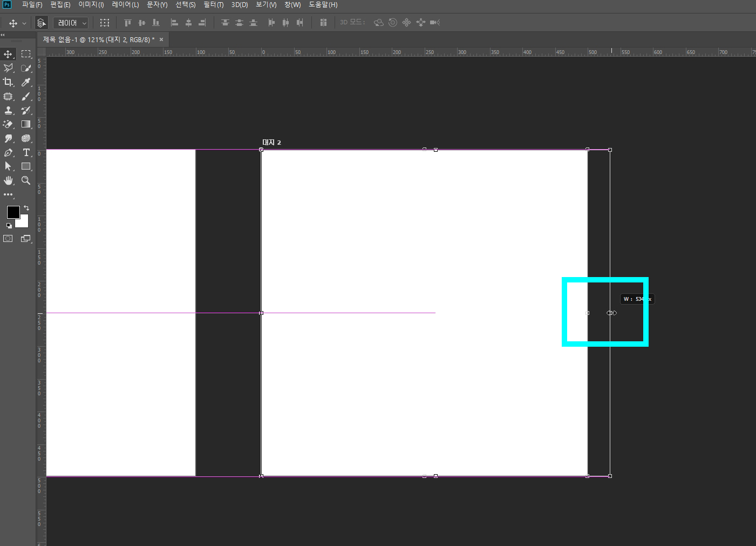Click the 3D rotate mode icon
756x546 pixels.
pos(379,23)
